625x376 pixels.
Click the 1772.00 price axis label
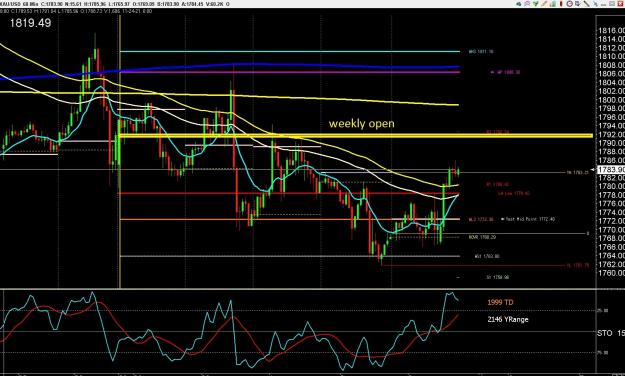tap(611, 221)
